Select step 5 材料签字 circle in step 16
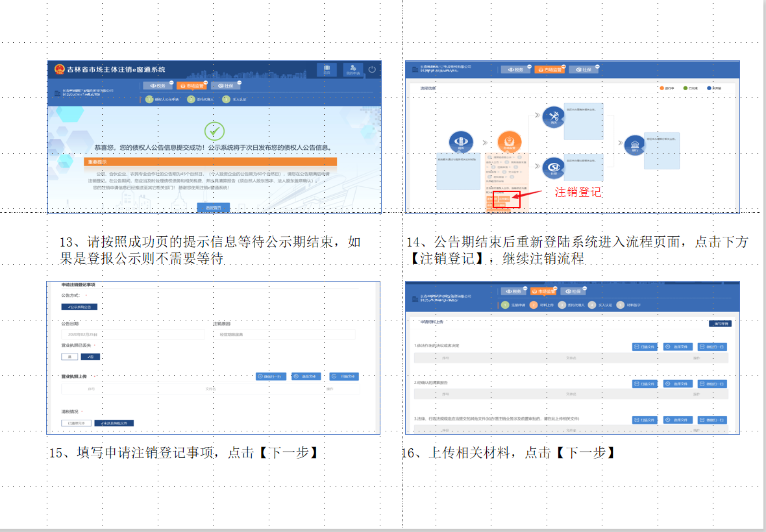This screenshot has height=532, width=766. (x=621, y=305)
